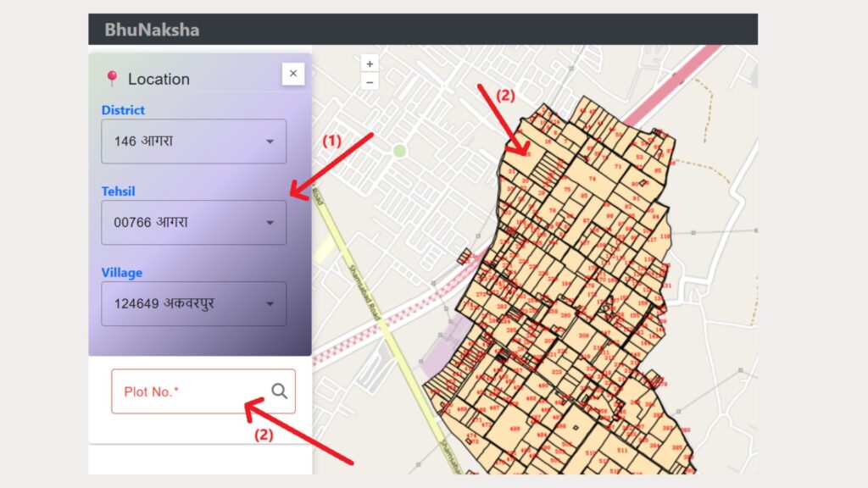The image size is (868, 488).
Task: Select plot 511 on the map
Action: coord(622,452)
